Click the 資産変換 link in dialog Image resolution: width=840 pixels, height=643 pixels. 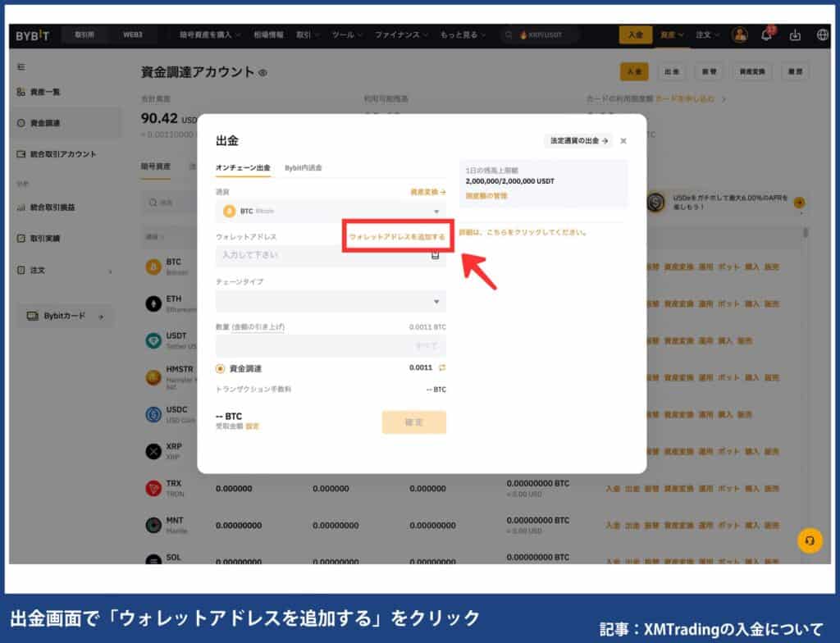[x=428, y=192]
